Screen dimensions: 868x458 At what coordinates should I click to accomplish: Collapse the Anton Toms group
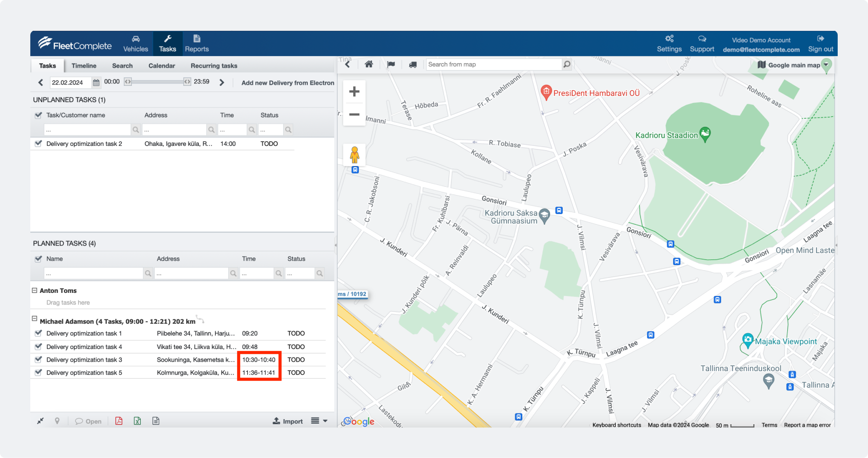[35, 290]
